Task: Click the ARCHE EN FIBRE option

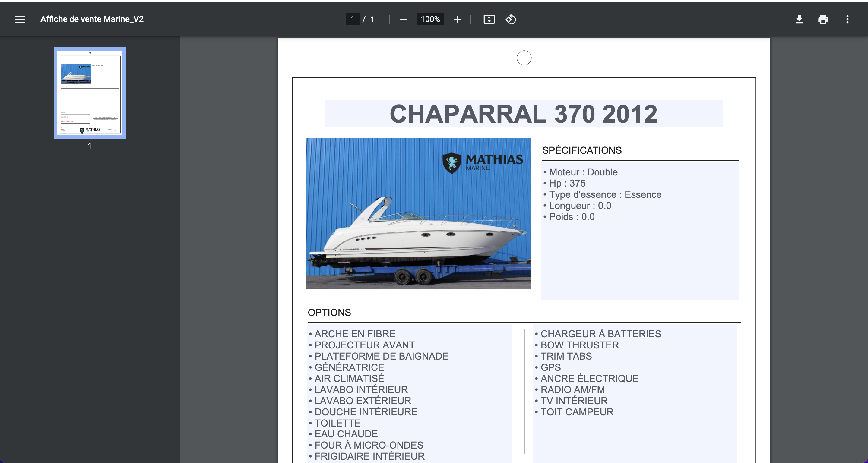Action: pyautogui.click(x=352, y=334)
